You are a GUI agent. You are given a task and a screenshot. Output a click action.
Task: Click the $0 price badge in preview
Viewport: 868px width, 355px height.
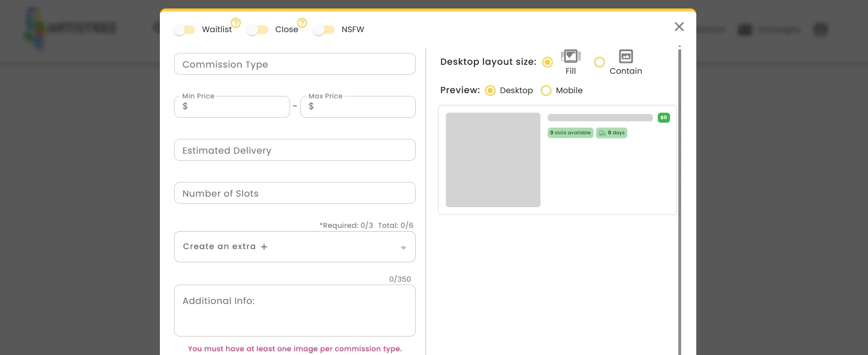tap(664, 118)
